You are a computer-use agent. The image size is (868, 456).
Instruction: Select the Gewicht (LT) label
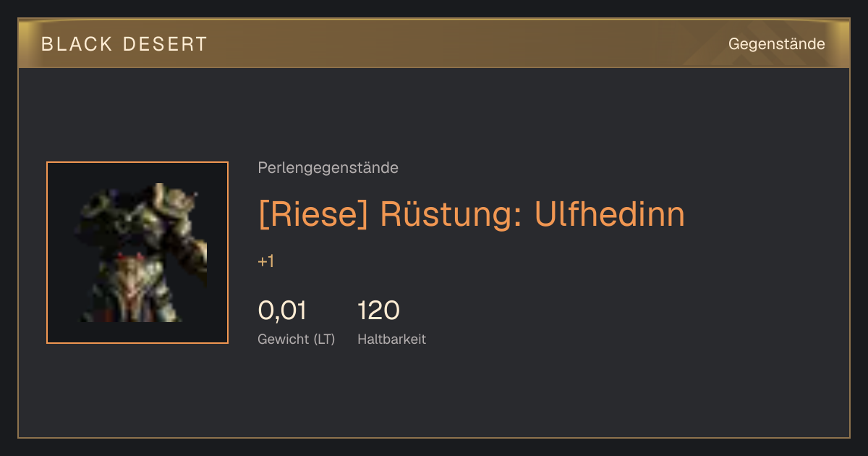(296, 339)
